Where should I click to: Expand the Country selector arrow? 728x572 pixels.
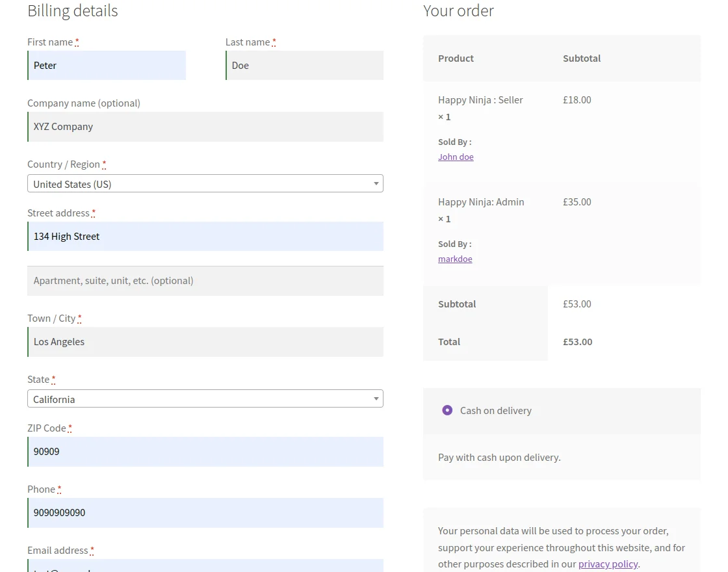(376, 183)
